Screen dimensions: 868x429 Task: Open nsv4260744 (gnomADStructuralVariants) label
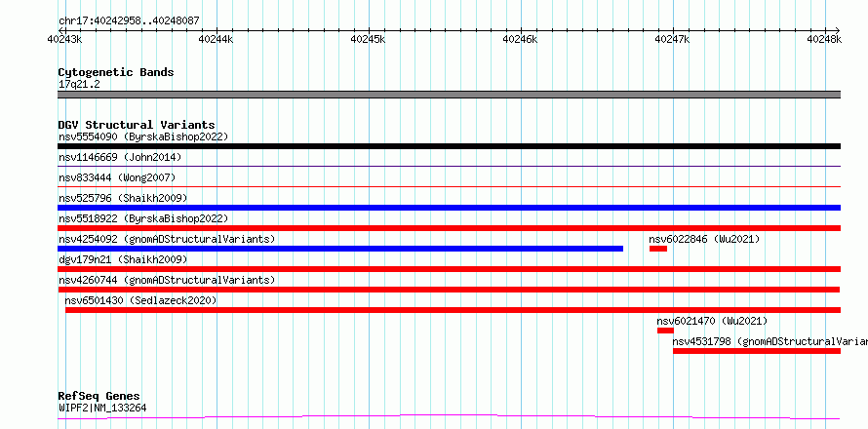(167, 280)
